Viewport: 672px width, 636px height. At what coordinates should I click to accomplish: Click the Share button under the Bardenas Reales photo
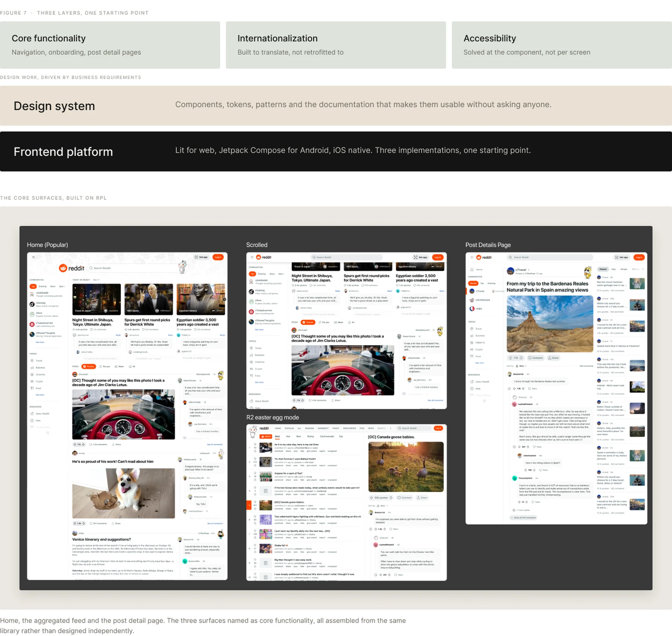pyautogui.click(x=553, y=358)
